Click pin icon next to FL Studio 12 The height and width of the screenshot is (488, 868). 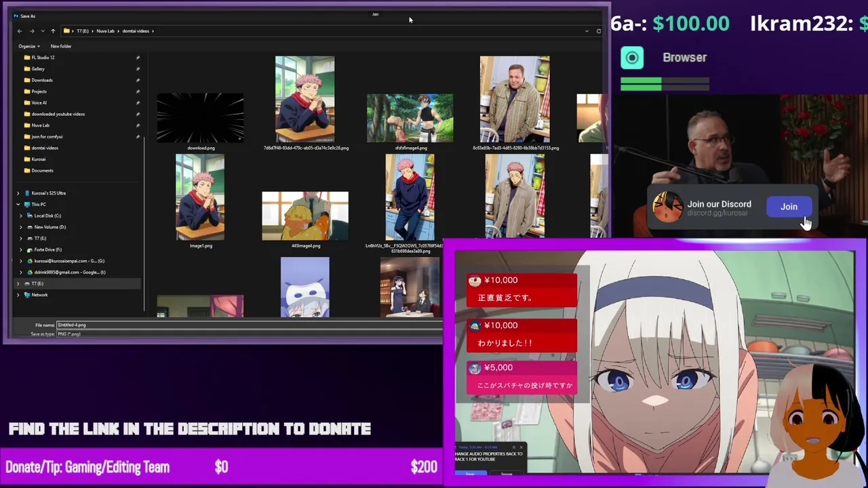click(138, 58)
